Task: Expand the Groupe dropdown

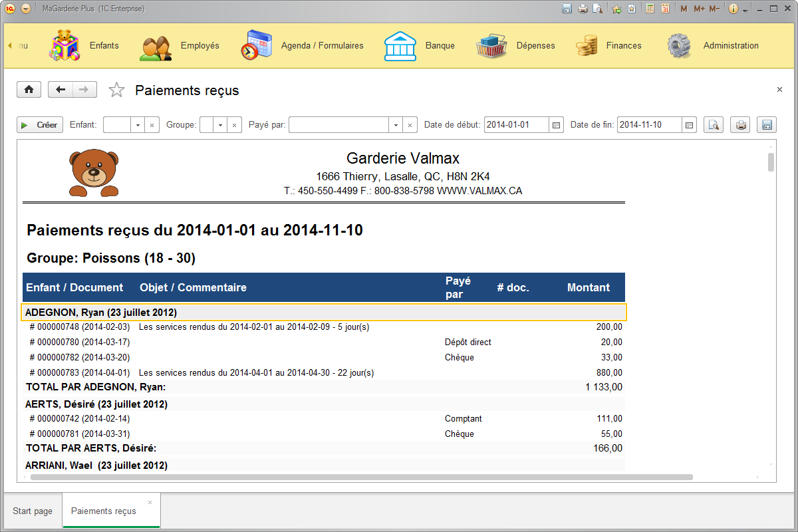Action: 220,125
